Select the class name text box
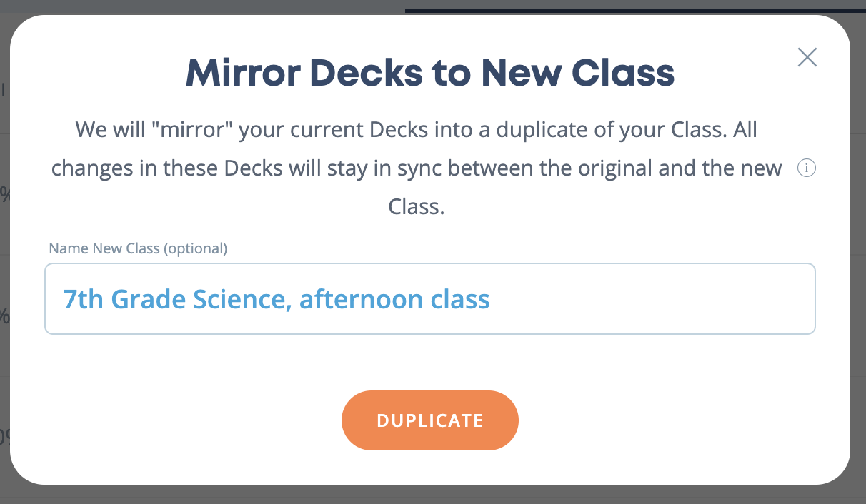The height and width of the screenshot is (504, 866). tap(430, 298)
